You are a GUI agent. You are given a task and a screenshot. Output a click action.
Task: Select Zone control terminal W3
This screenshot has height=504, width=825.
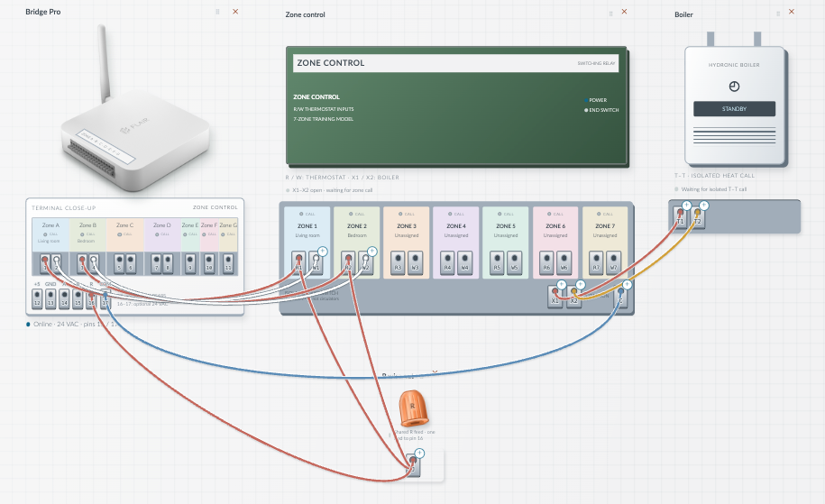tap(415, 261)
